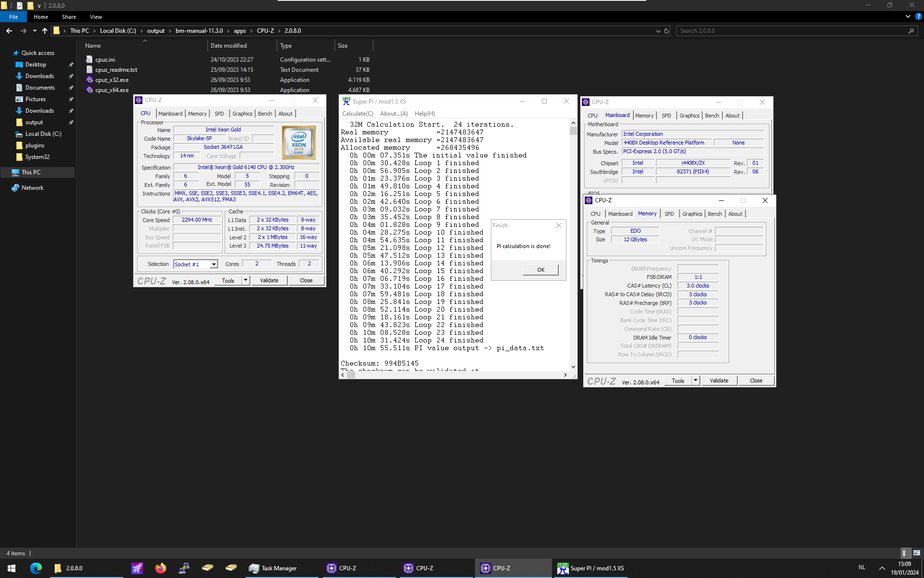This screenshot has width=924, height=578.
Task: Open About...(A) menu in Super PI
Action: [394, 114]
